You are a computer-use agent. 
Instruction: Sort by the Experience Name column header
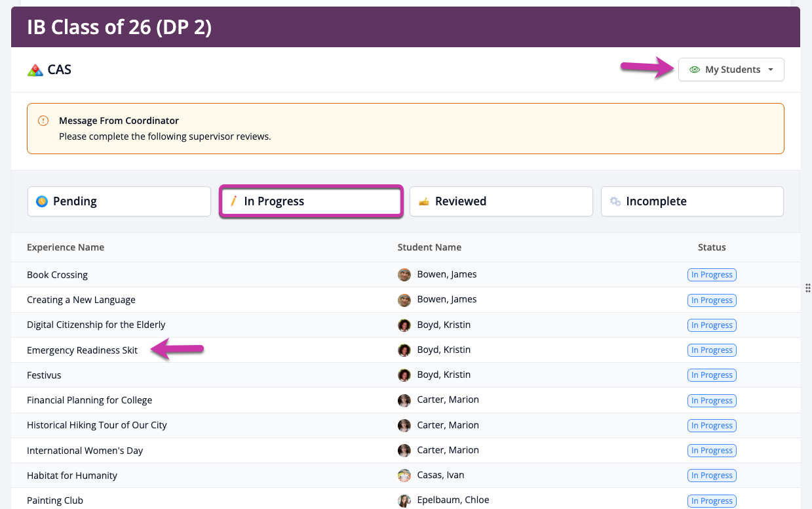click(66, 247)
